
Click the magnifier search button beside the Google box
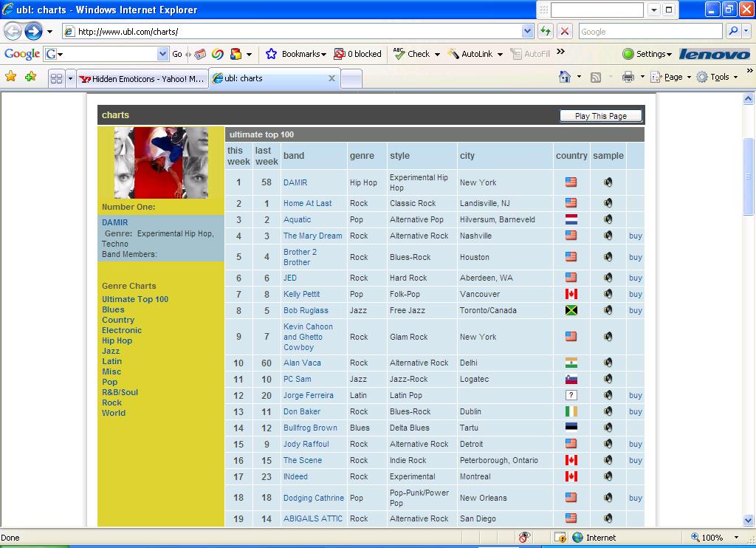tap(733, 31)
